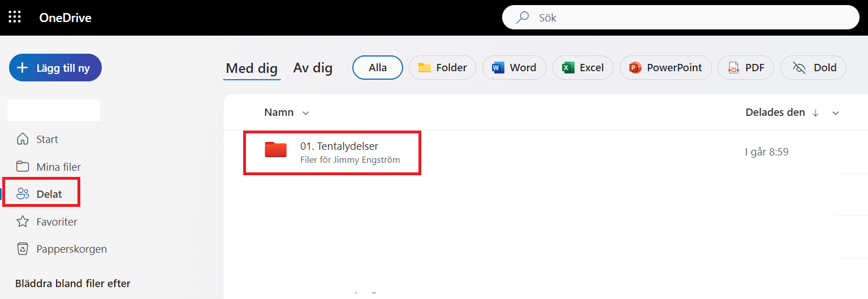Open the app launcher grid icon
The width and height of the screenshot is (868, 299).
[x=15, y=18]
